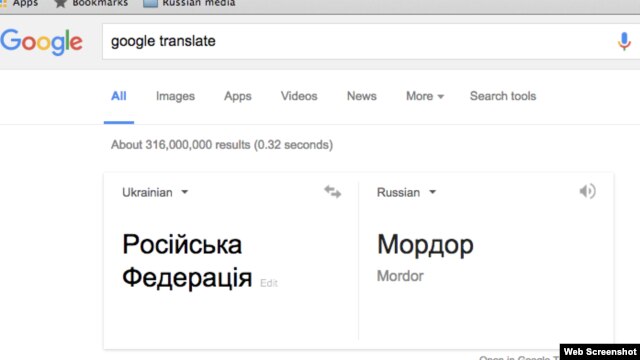Click the Російська Федерація source text
Image resolution: width=640 pixels, height=360 pixels.
click(x=187, y=261)
